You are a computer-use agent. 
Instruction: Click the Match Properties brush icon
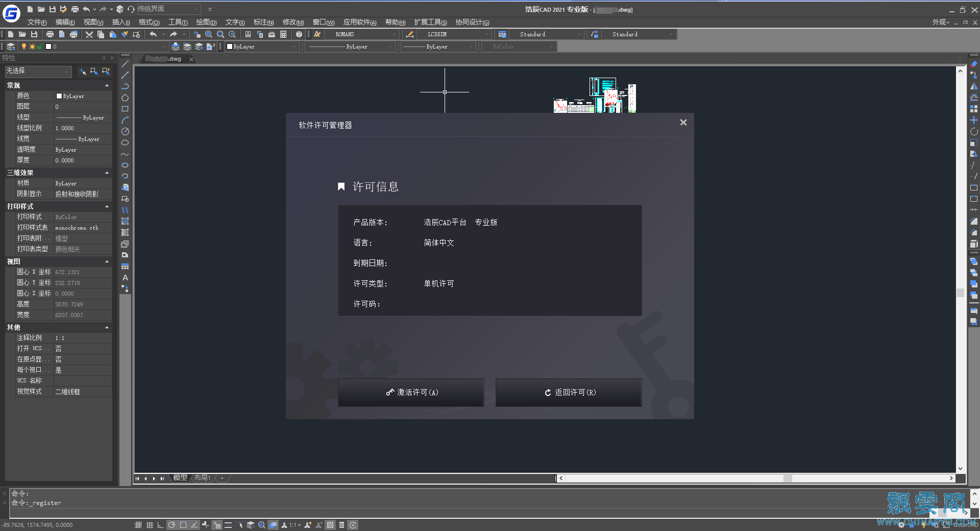[x=125, y=34]
